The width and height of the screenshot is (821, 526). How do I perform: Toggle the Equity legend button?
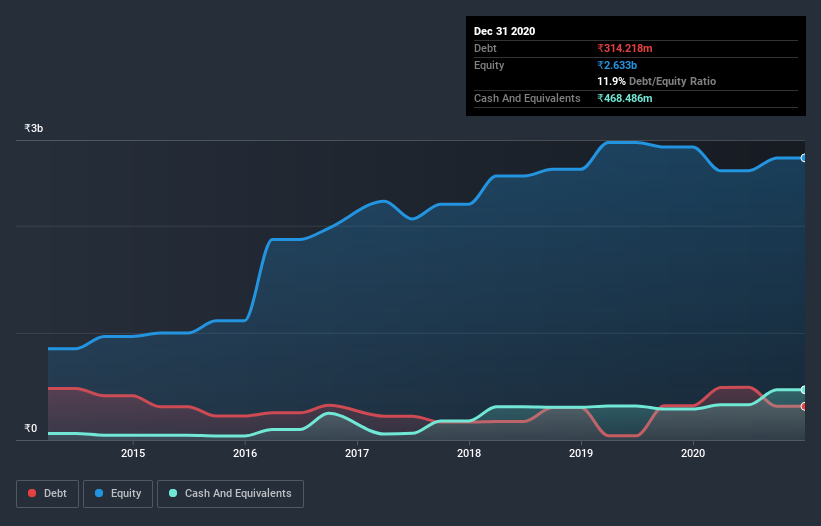click(x=118, y=494)
